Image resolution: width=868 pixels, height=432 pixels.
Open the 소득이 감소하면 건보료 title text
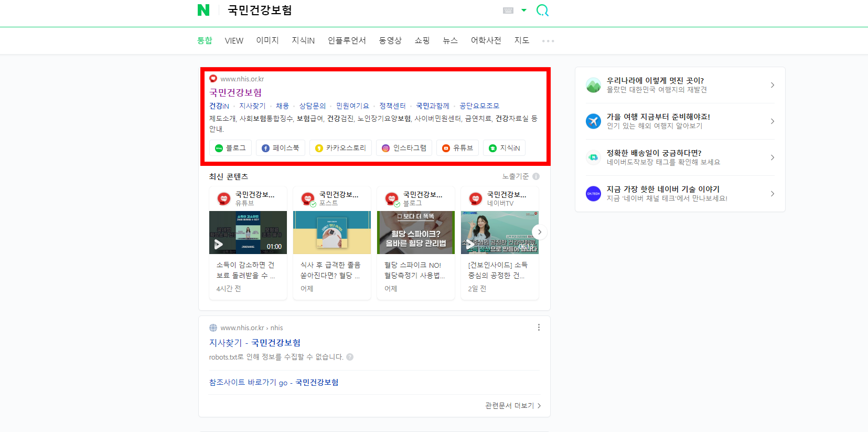(x=245, y=270)
